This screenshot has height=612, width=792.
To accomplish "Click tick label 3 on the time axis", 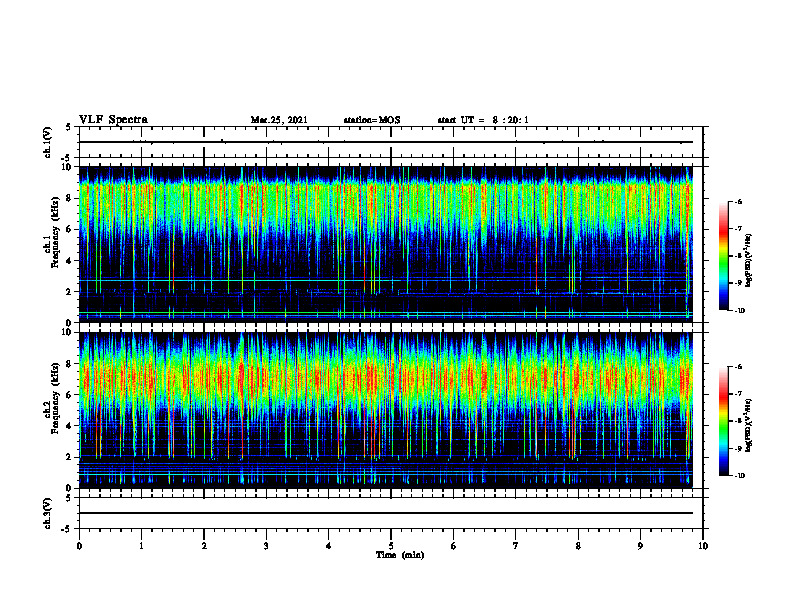I will (266, 546).
